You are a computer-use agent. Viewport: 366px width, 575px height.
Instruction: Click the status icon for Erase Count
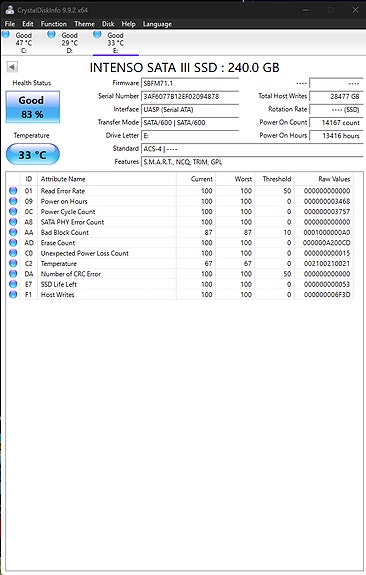pyautogui.click(x=13, y=242)
